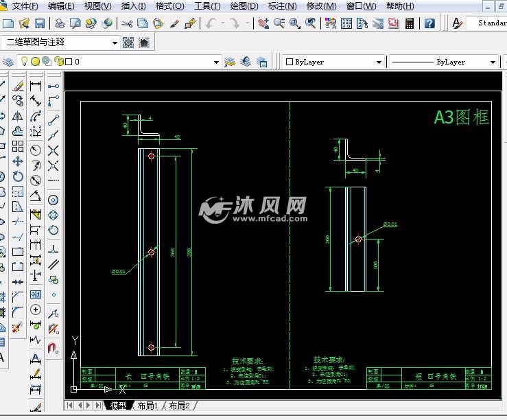Select the Mirror tool
Viewport: 507px width, 420px height.
[18, 116]
